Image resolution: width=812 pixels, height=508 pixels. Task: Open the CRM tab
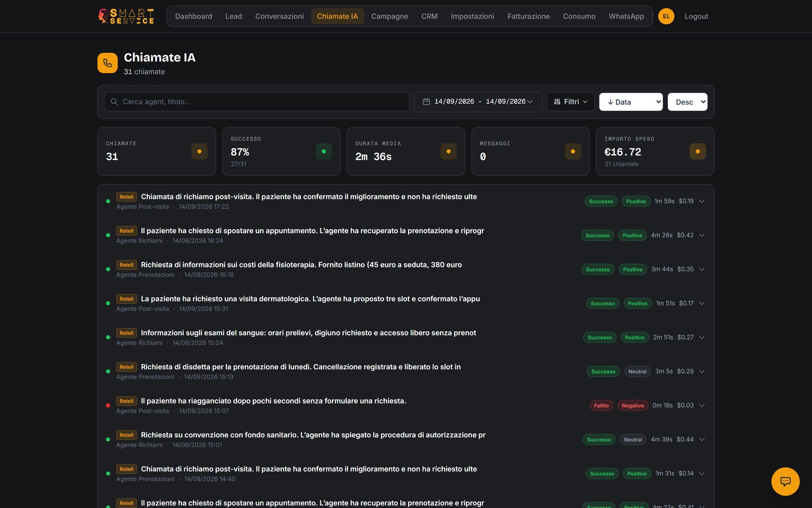429,16
